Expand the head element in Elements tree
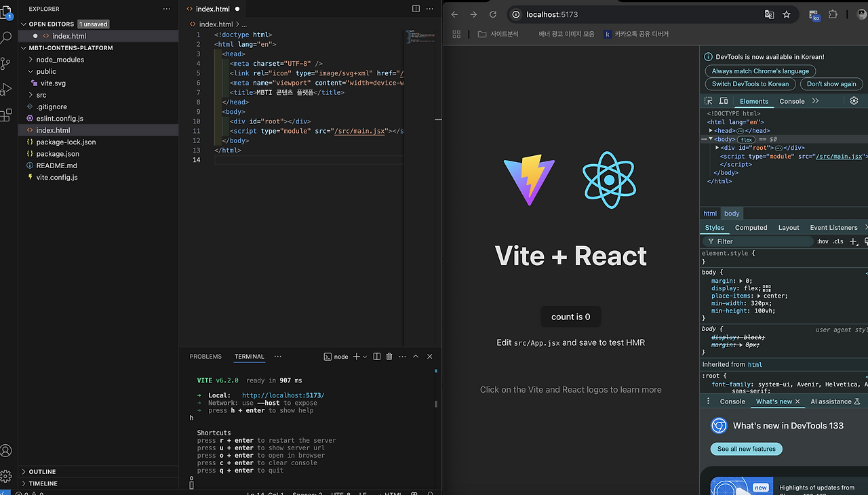Screen dimensions: 868x495 point(711,131)
